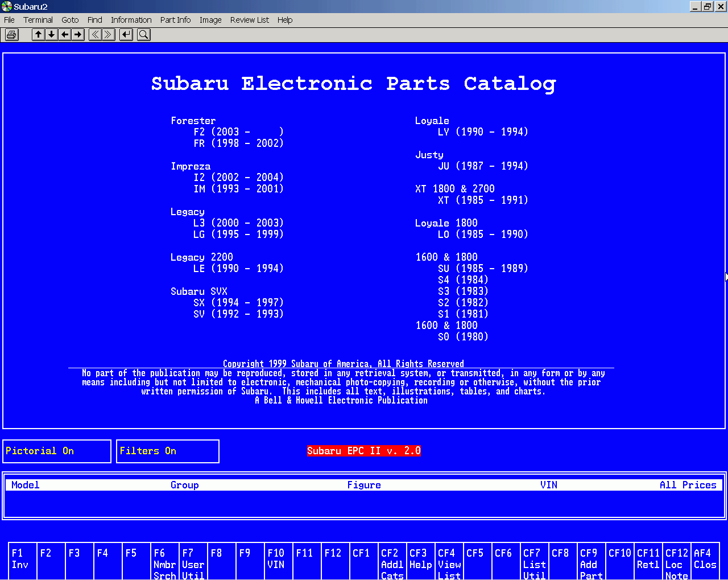Screen dimensions: 728x580
Task: Click the magnifying glass search icon
Action: [x=144, y=35]
